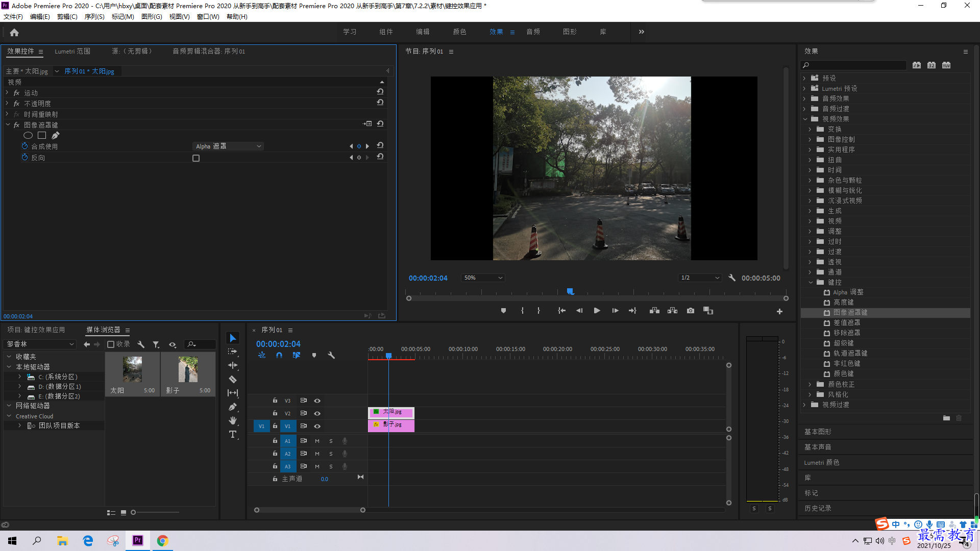Toggle the 反向 checkbox
Screen dimensions: 980x551
(196, 158)
